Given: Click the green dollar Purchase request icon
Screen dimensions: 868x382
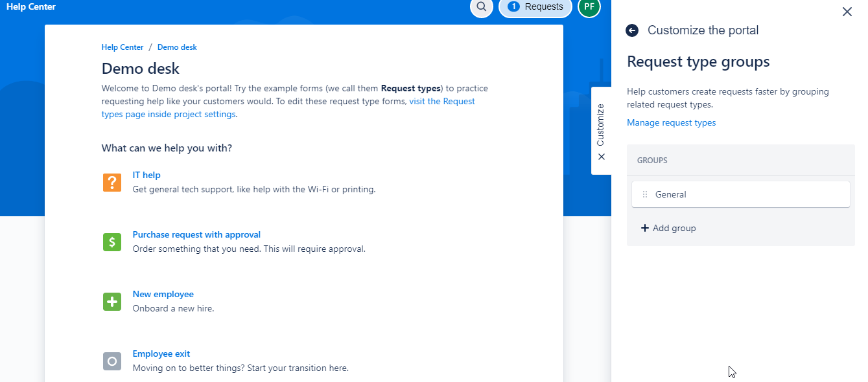Looking at the screenshot, I should (111, 242).
